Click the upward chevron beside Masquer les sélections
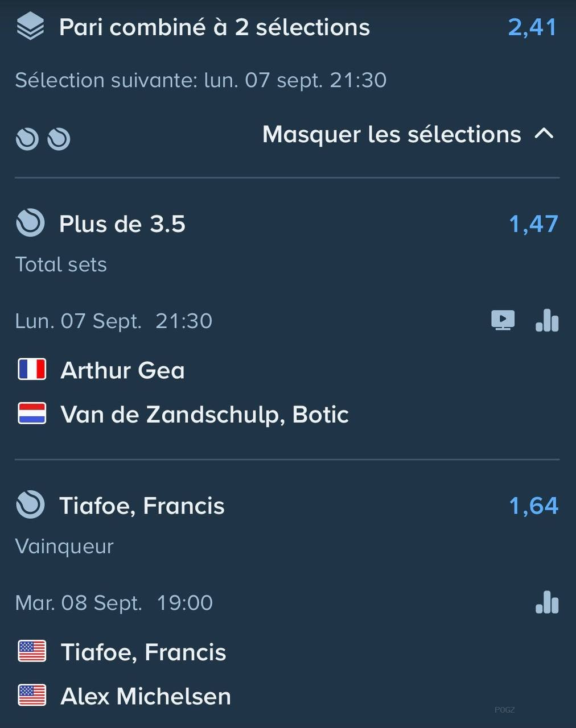The image size is (576, 728). (x=544, y=134)
